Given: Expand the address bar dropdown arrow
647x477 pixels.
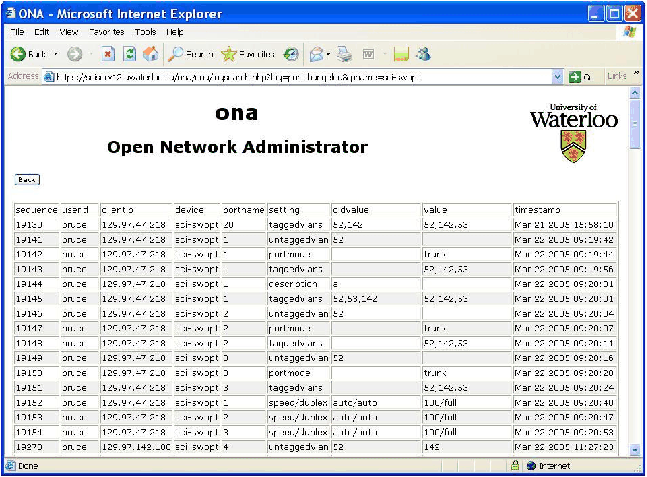Looking at the screenshot, I should 558,76.
